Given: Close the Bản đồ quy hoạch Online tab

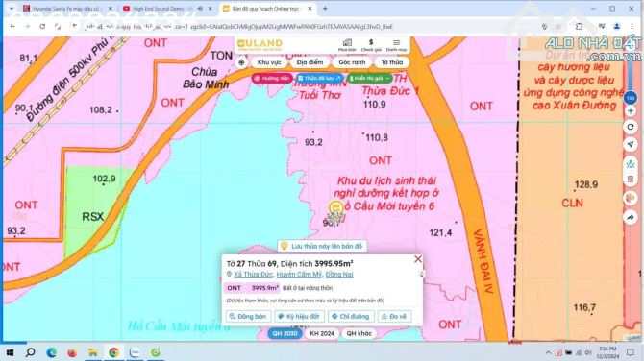Looking at the screenshot, I should [310, 9].
